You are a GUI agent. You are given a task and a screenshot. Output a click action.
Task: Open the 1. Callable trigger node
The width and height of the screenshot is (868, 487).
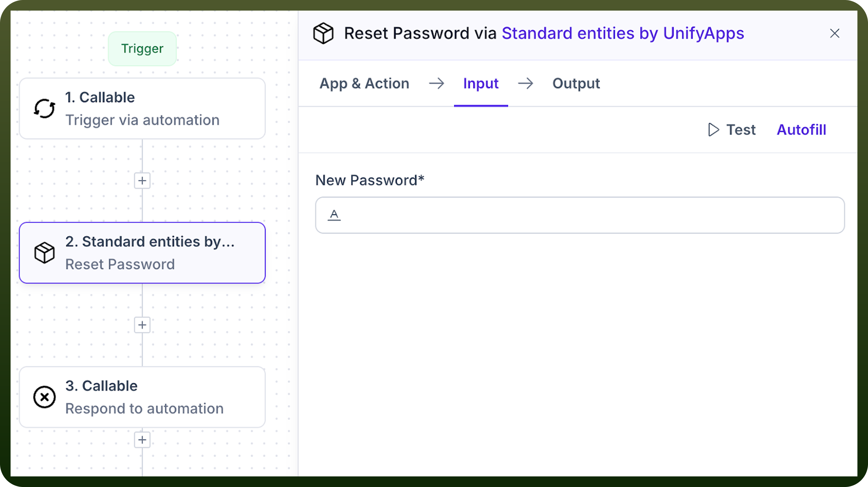[x=142, y=109]
